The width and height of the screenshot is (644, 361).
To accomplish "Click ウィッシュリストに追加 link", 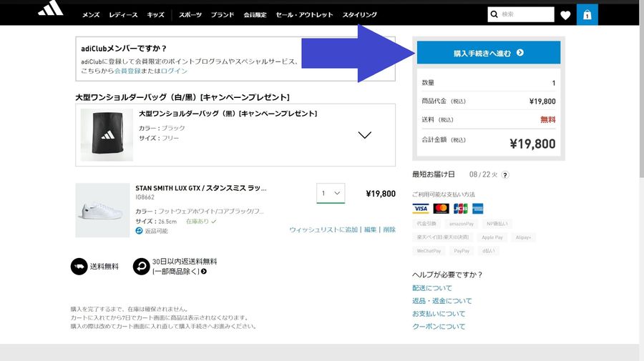I will (x=323, y=229).
